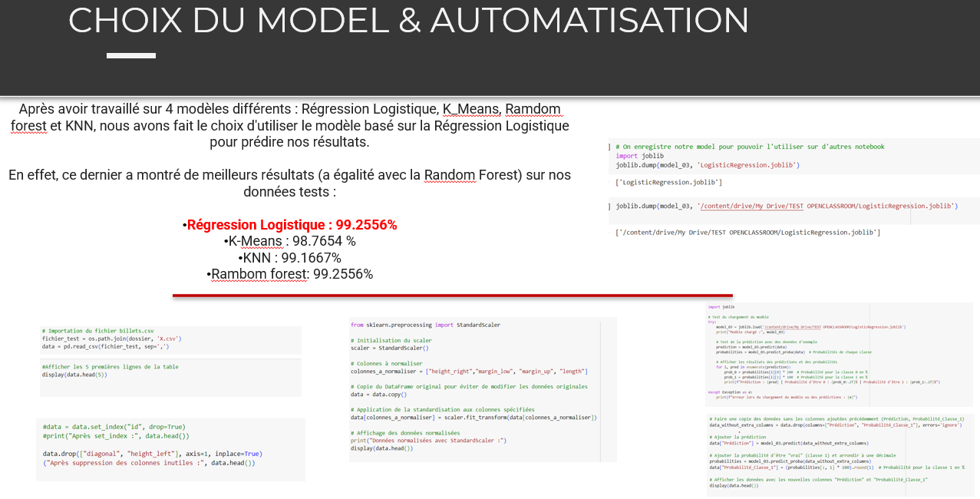Screen dimensions: 980x499
Task: Select the bullet 'K-Means : 98.7654 %'
Action: (x=290, y=241)
